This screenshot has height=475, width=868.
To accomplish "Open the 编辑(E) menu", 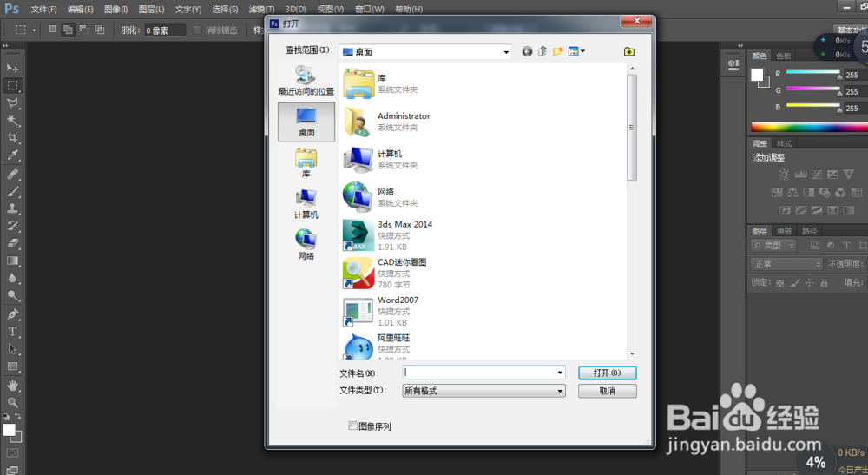I will pyautogui.click(x=80, y=9).
